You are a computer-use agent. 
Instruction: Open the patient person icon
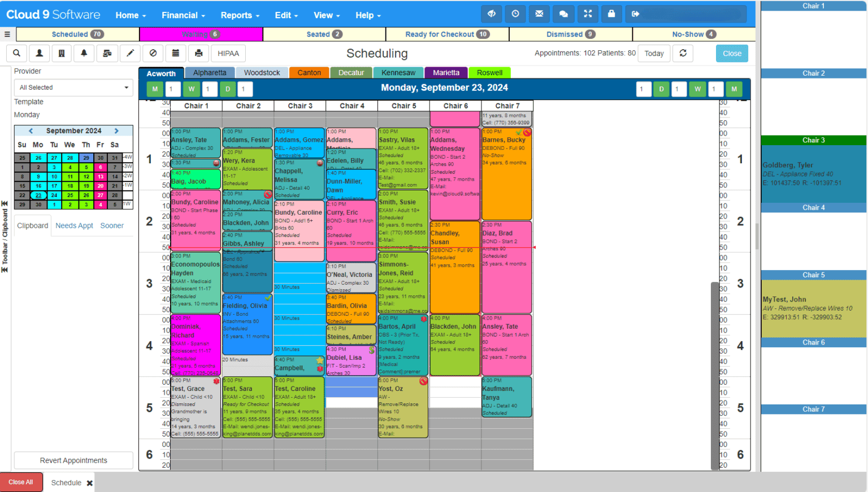pos(39,53)
